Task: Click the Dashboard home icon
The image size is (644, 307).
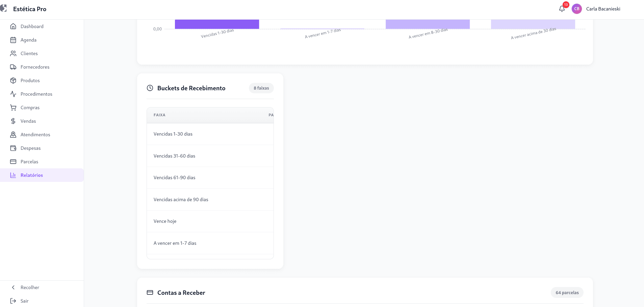Action: click(x=13, y=26)
